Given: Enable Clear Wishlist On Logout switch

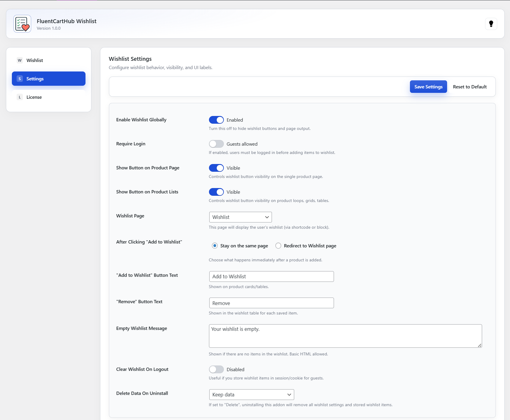Looking at the screenshot, I should pyautogui.click(x=216, y=369).
